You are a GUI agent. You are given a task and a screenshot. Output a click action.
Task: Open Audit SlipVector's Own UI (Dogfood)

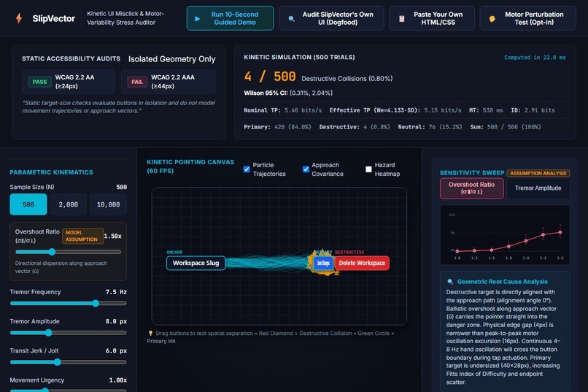331,18
